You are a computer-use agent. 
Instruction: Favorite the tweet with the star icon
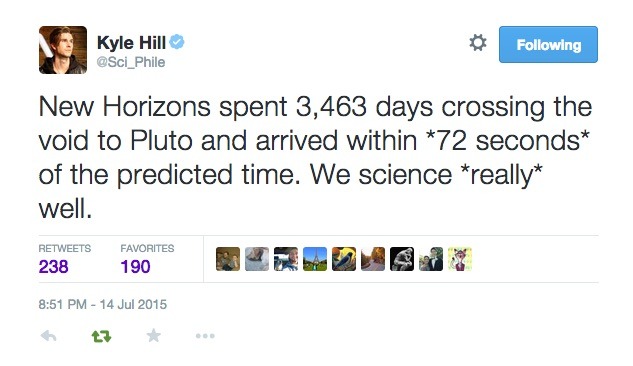[153, 335]
